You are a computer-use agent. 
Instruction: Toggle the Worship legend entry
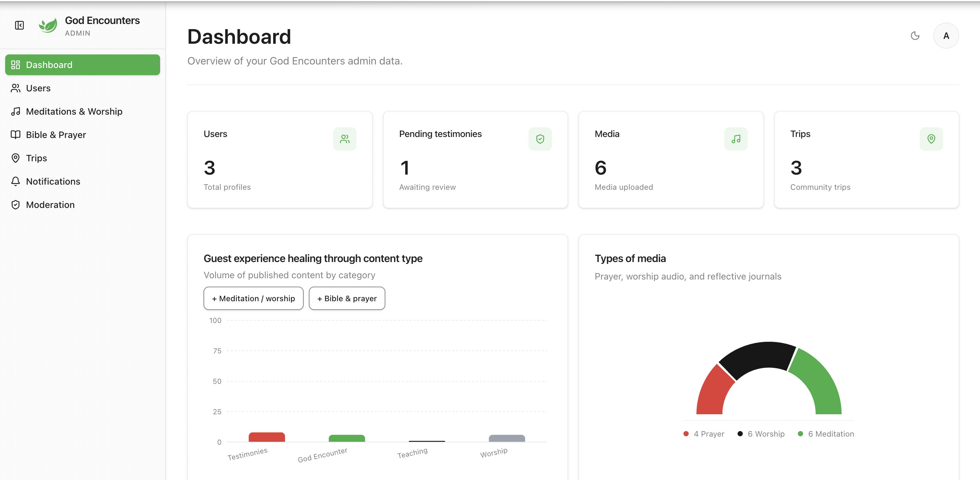pos(761,434)
